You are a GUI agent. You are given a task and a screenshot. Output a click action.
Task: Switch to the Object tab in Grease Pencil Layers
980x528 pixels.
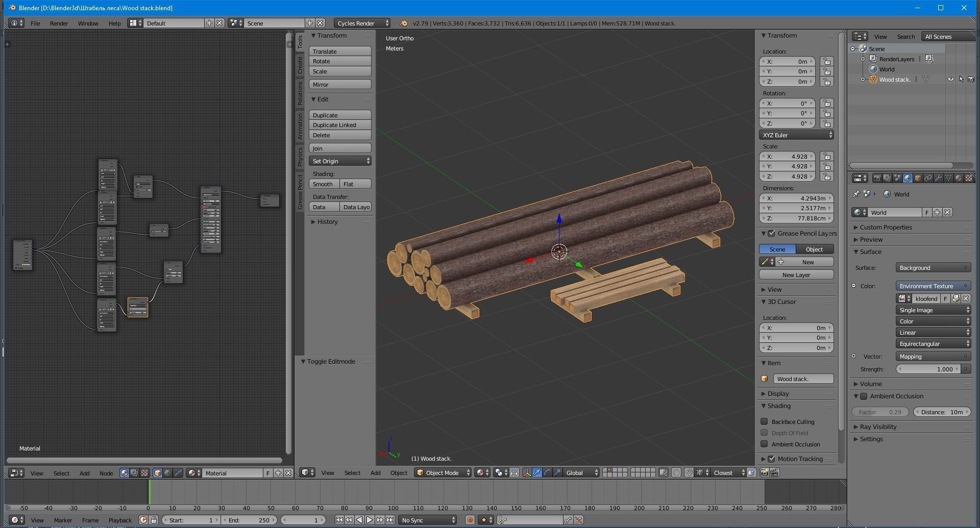click(x=814, y=249)
